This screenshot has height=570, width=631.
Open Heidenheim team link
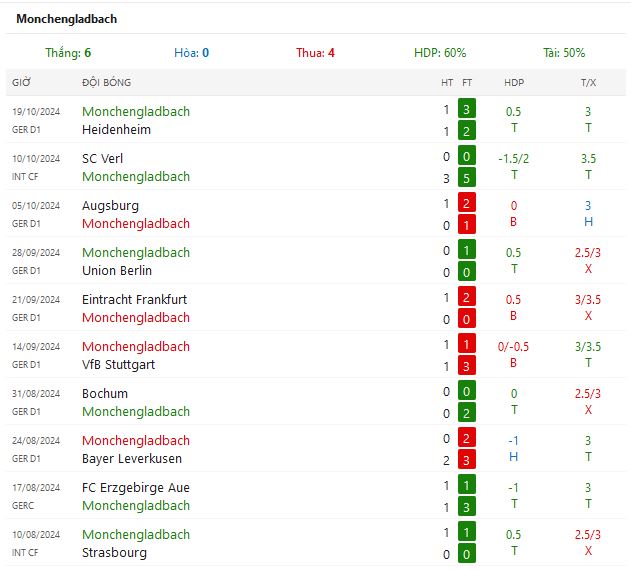tap(116, 130)
